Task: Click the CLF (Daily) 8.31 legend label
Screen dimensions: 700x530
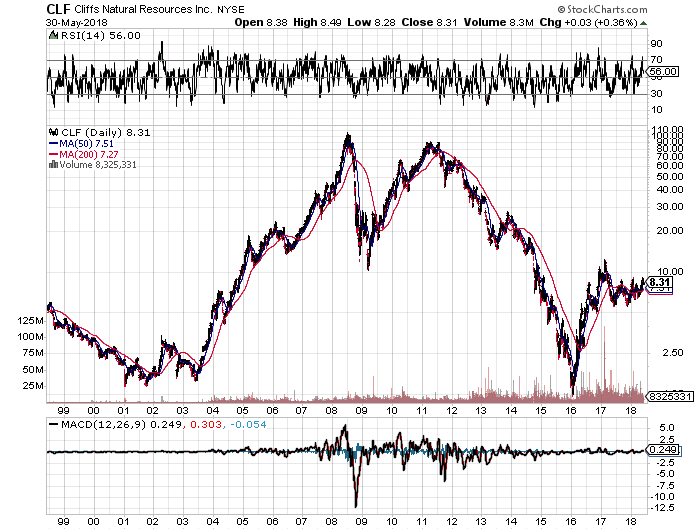Action: click(105, 133)
